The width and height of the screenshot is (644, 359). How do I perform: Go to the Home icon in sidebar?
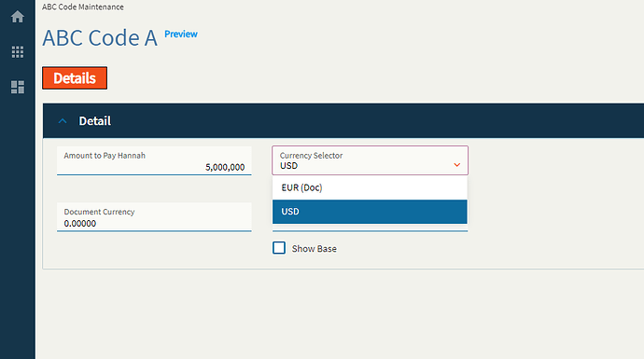(x=18, y=17)
